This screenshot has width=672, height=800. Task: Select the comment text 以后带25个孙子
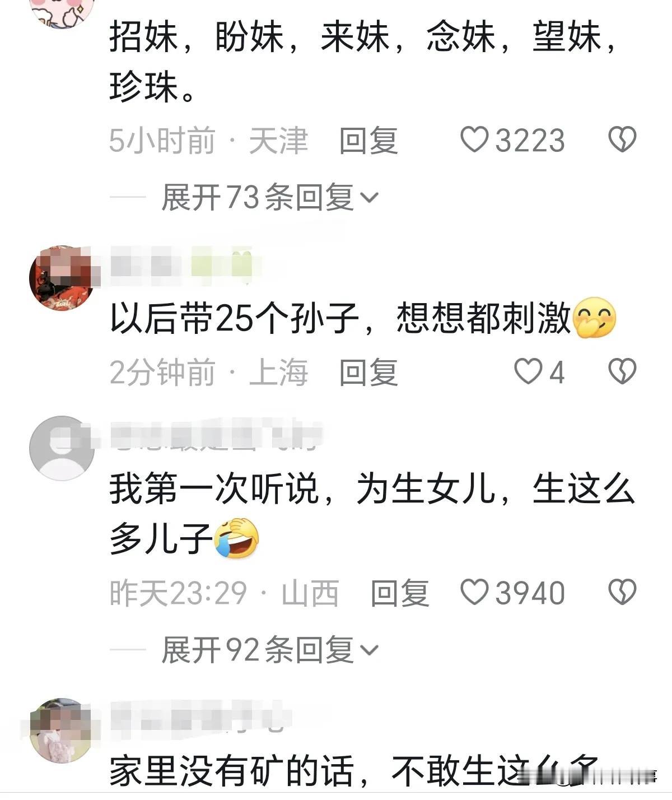[x=234, y=318]
